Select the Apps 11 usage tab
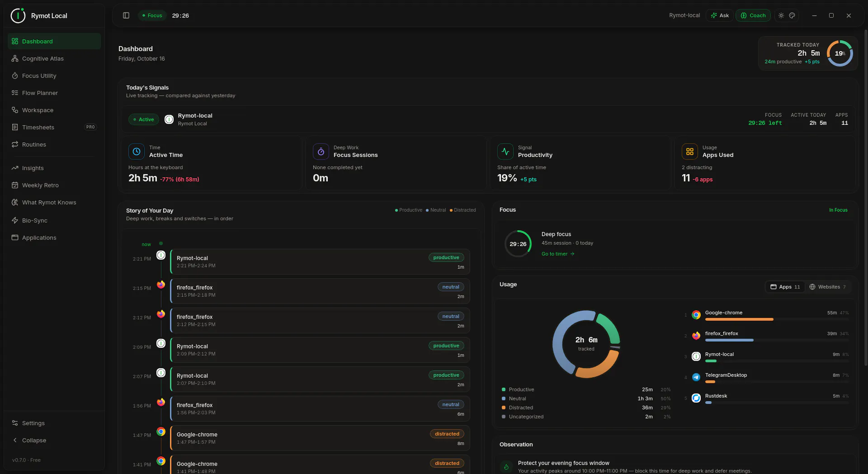The image size is (868, 474). pos(785,287)
